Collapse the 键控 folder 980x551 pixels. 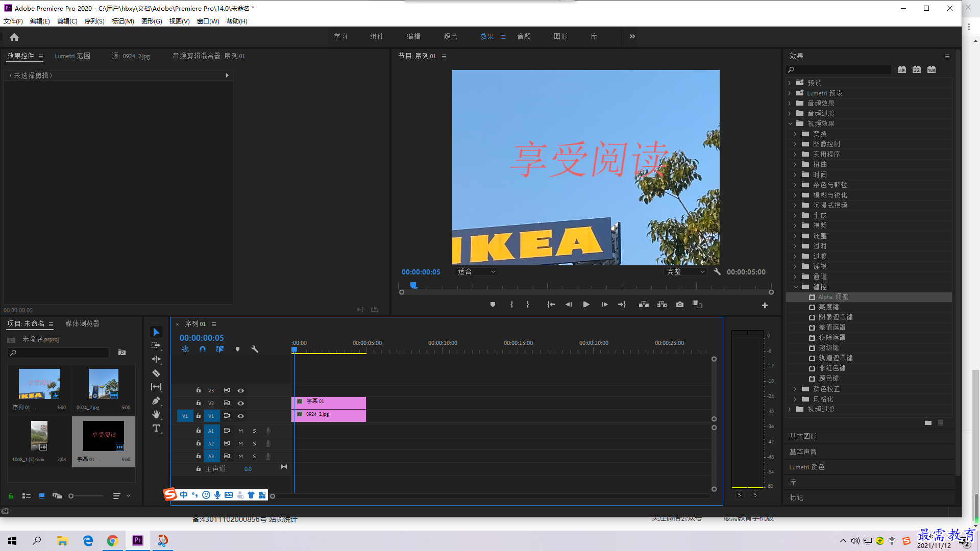pos(795,287)
